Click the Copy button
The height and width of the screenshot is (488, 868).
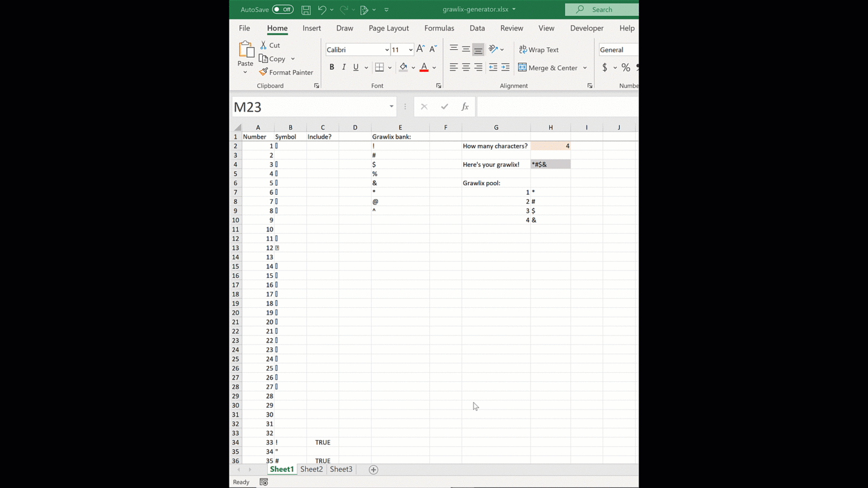[273, 59]
